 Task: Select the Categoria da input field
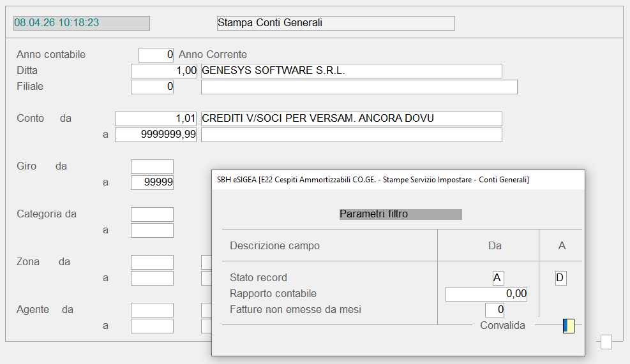coord(152,214)
